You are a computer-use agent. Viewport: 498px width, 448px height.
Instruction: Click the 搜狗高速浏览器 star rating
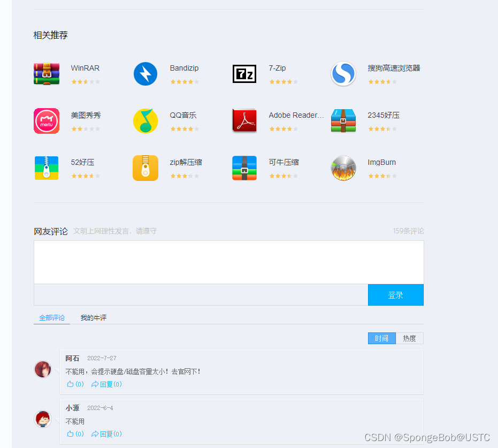point(382,82)
